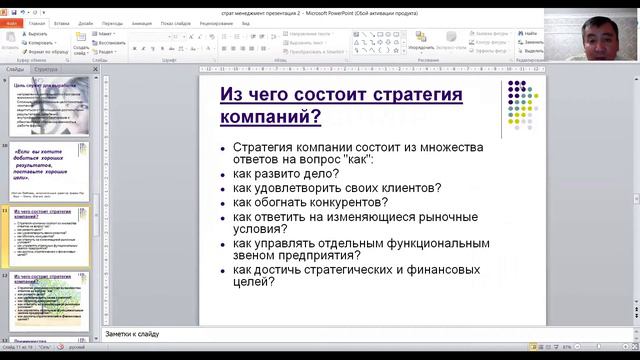Open Контур фигуры shape outline dropdown

tap(488, 42)
